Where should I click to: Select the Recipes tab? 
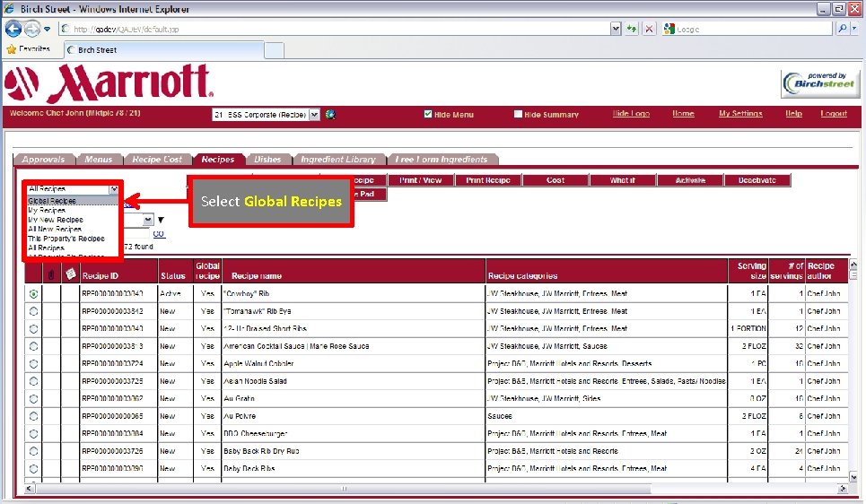(217, 159)
